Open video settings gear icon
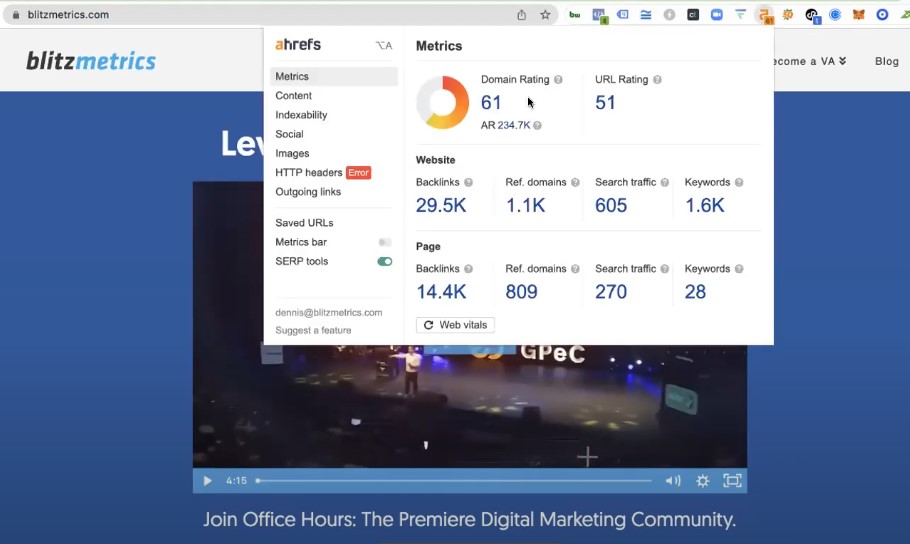 (x=703, y=481)
